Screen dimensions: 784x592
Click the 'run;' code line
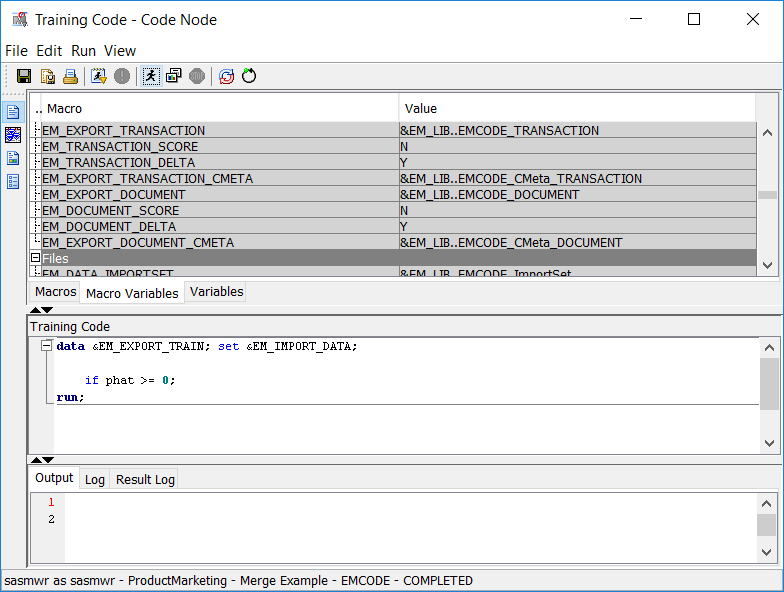(70, 398)
